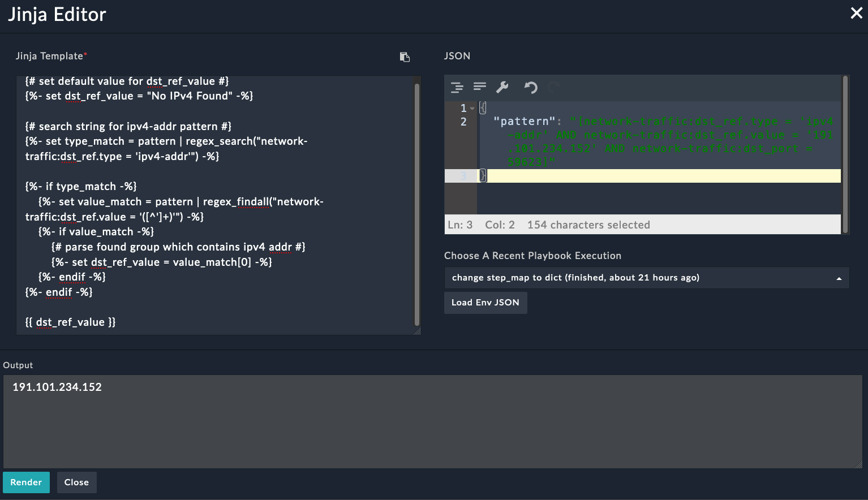Redo the last JSON edit

click(553, 87)
